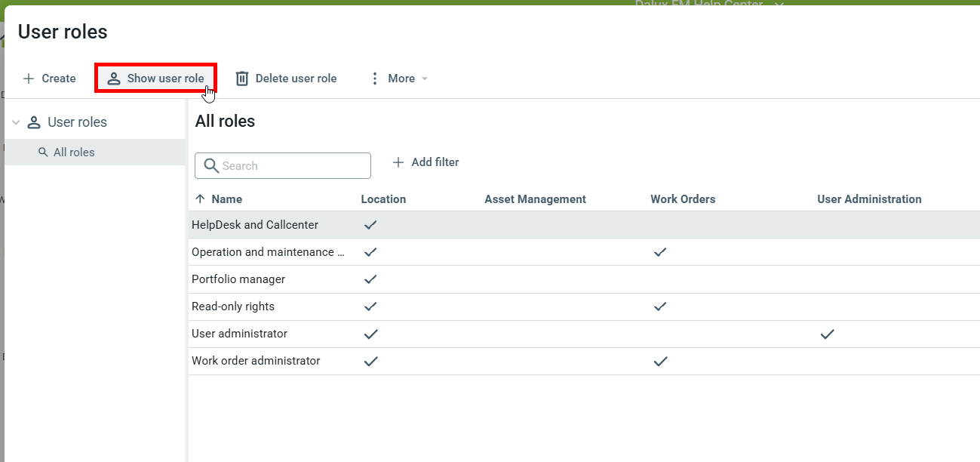Screen dimensions: 980x462
Task: Click the magnifier icon beside All roles in sidebar
Action: [43, 152]
